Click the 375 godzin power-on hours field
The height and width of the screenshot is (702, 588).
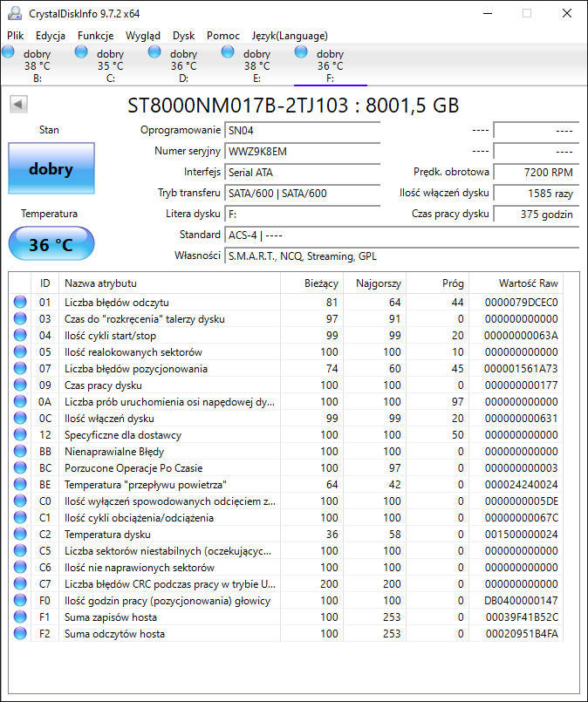point(536,214)
